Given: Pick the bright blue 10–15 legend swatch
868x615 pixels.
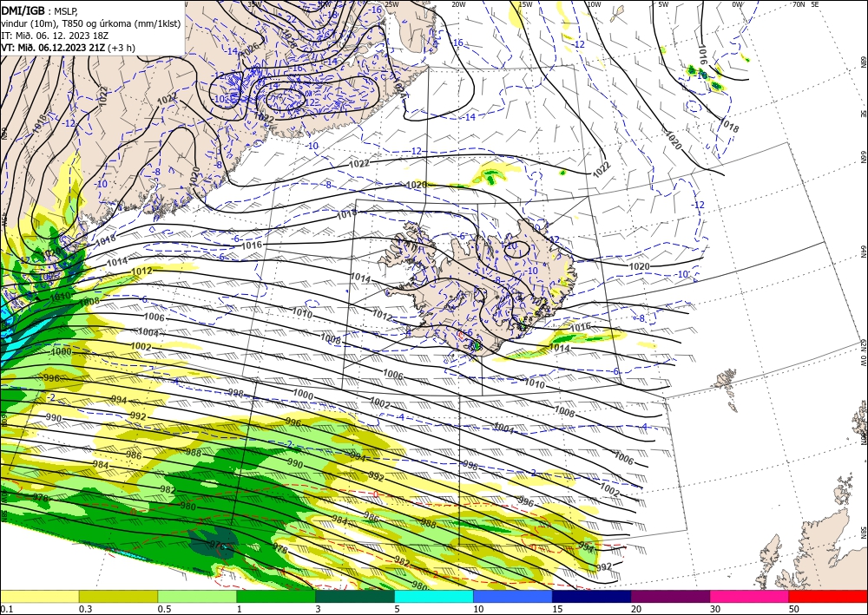Looking at the screenshot, I should pos(513,596).
